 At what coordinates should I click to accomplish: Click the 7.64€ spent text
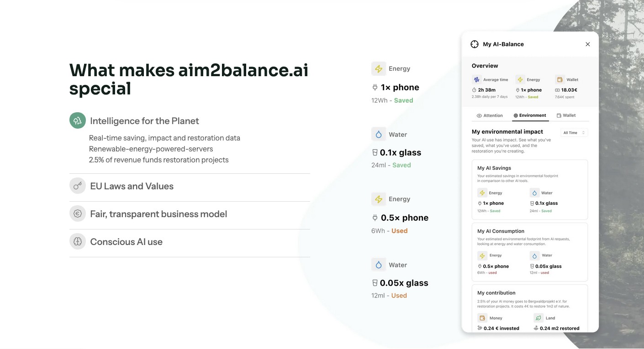coord(565,97)
